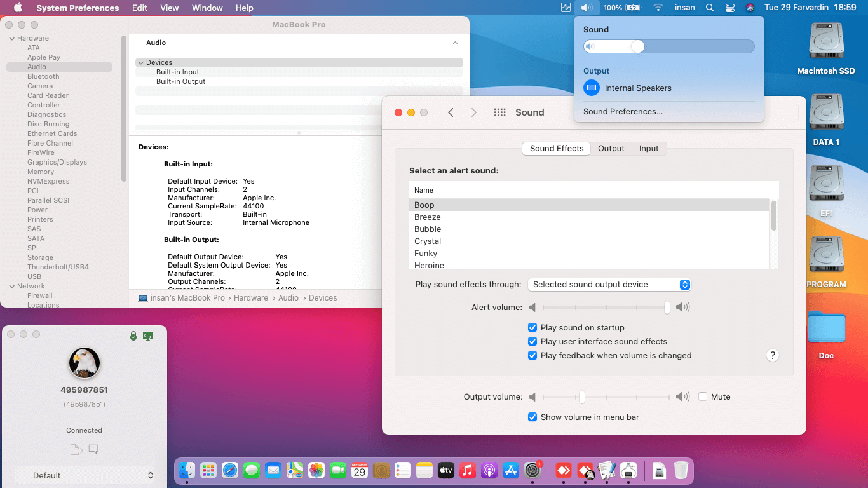Open Safari from the Dock
Image resolution: width=868 pixels, height=488 pixels.
(x=230, y=470)
